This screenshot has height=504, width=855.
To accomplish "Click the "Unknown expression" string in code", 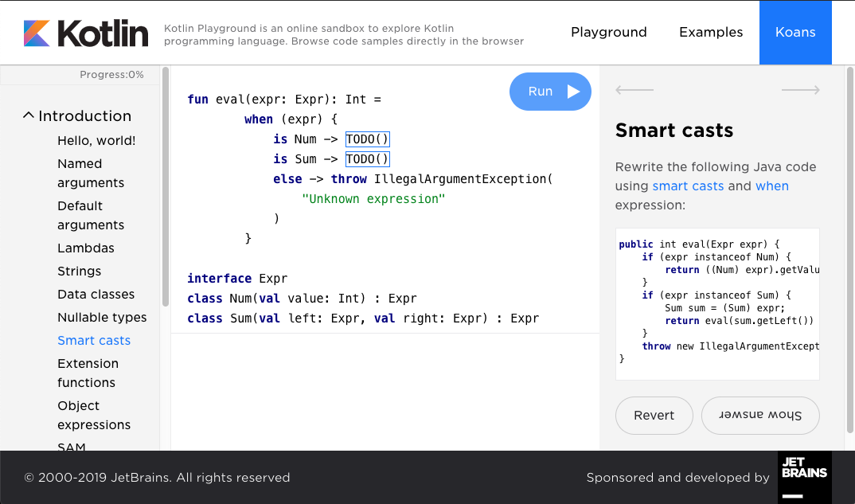I will tap(373, 198).
